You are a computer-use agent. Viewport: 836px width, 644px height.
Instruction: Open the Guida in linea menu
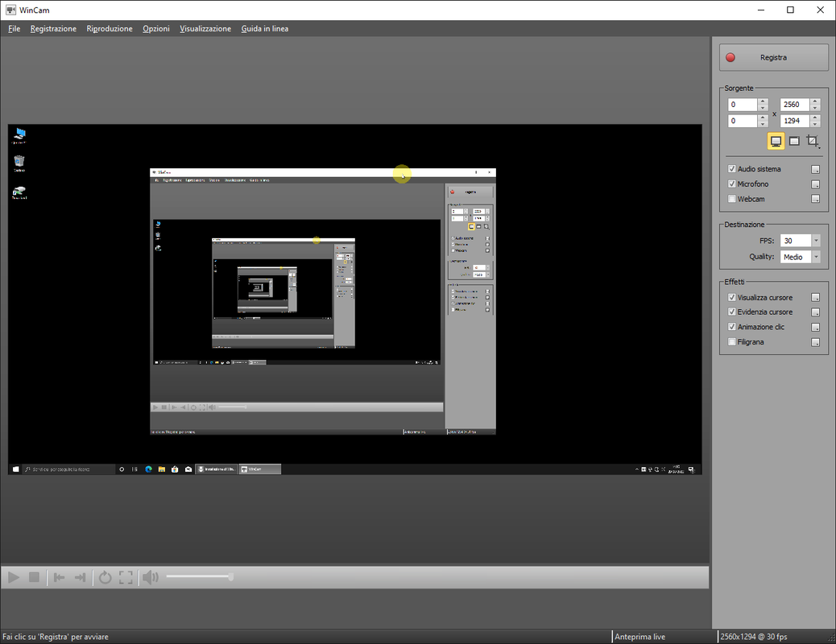(264, 29)
